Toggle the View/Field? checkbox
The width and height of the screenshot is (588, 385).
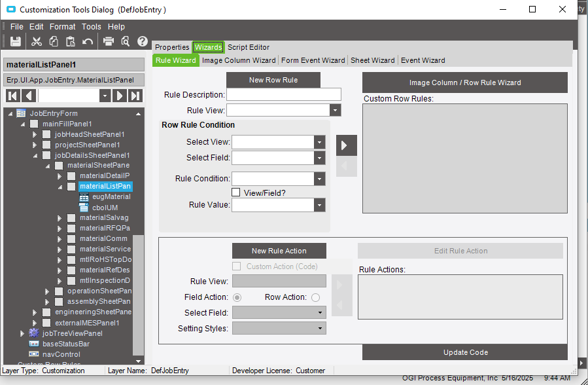(236, 192)
